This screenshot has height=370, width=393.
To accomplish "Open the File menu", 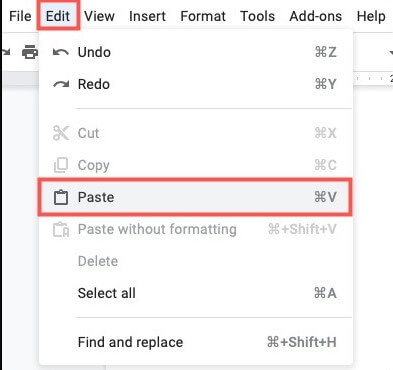I will 20,16.
